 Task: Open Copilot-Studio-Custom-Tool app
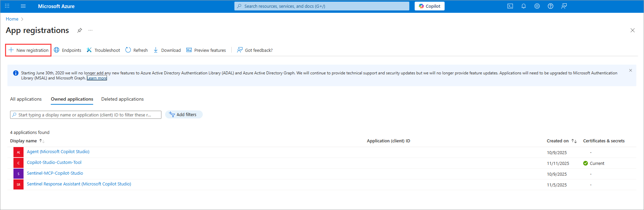tap(54, 163)
